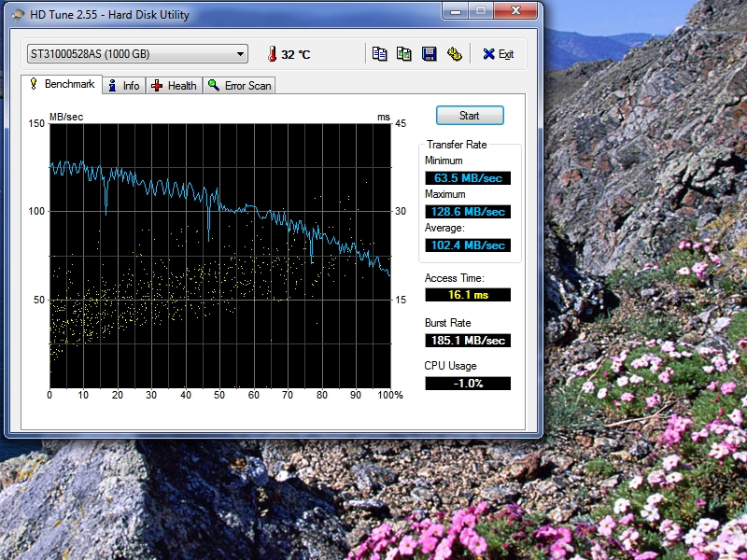Switch to the Benchmark tab
This screenshot has width=747, height=560.
pos(61,85)
